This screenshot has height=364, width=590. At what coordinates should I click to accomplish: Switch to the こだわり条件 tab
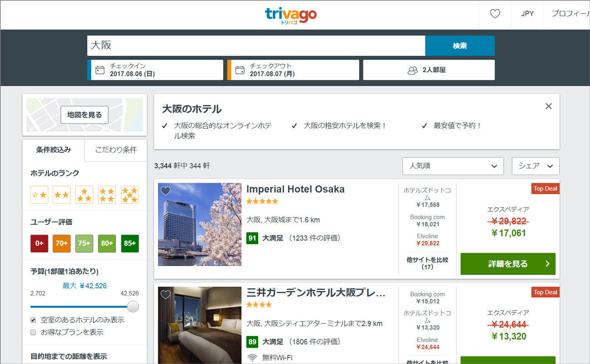(x=116, y=150)
